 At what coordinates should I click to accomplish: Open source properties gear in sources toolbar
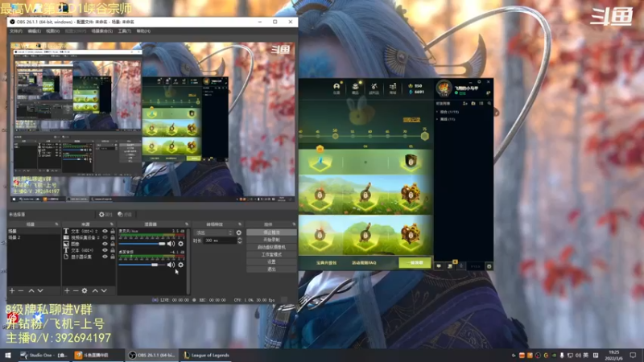(x=85, y=290)
